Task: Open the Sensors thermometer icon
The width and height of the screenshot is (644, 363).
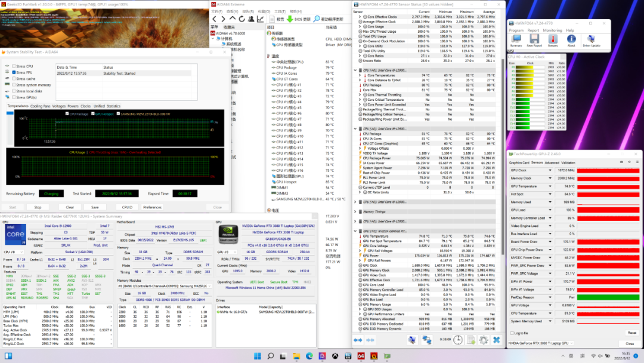Action: pyautogui.click(x=553, y=40)
